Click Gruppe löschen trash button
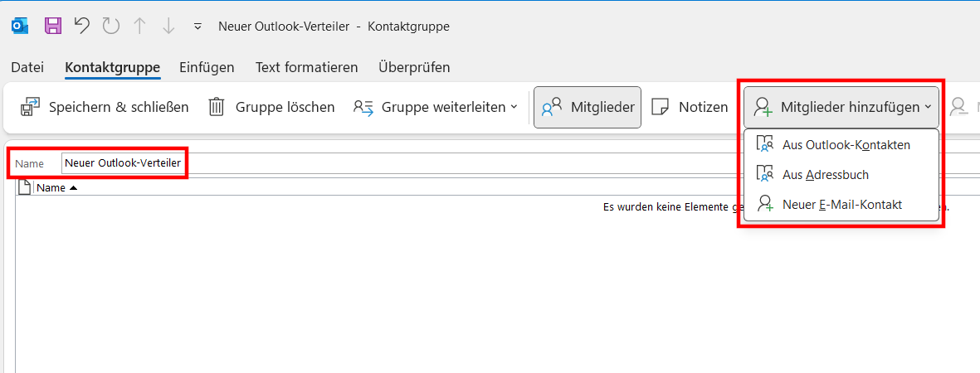This screenshot has height=373, width=980. pos(271,108)
